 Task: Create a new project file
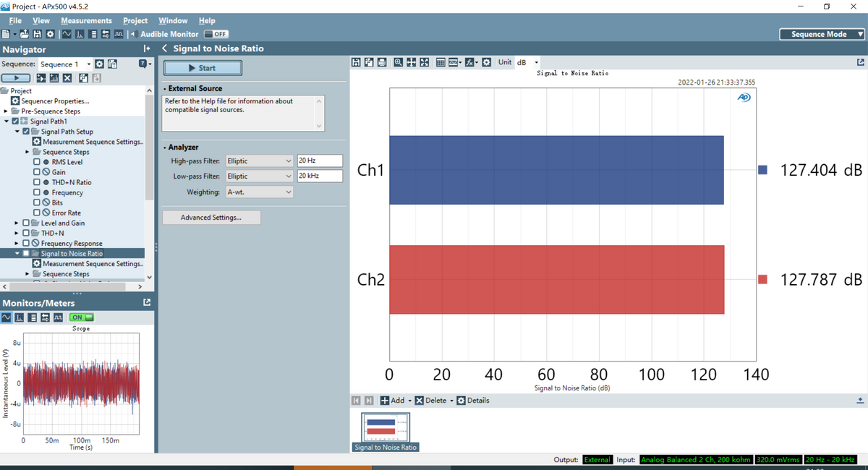click(6, 34)
